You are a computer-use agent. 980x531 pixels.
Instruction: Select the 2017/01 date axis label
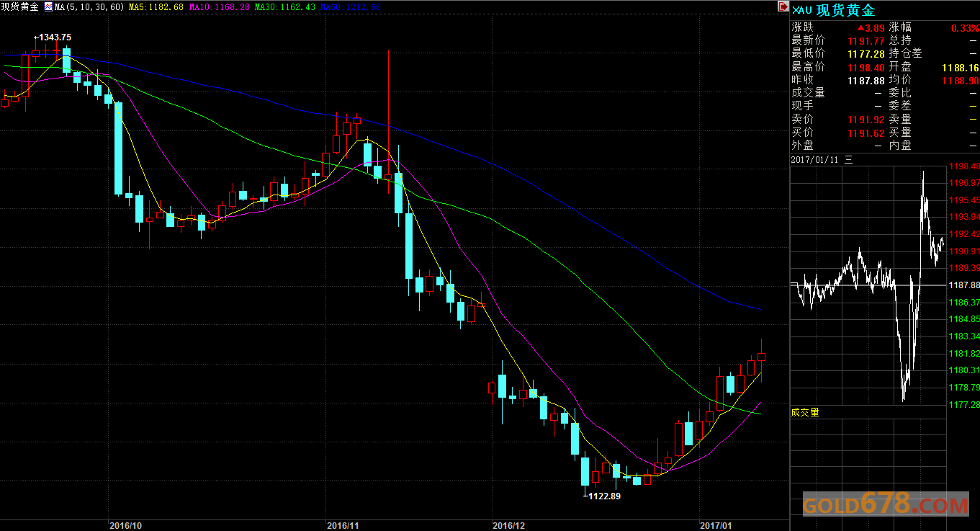716,525
